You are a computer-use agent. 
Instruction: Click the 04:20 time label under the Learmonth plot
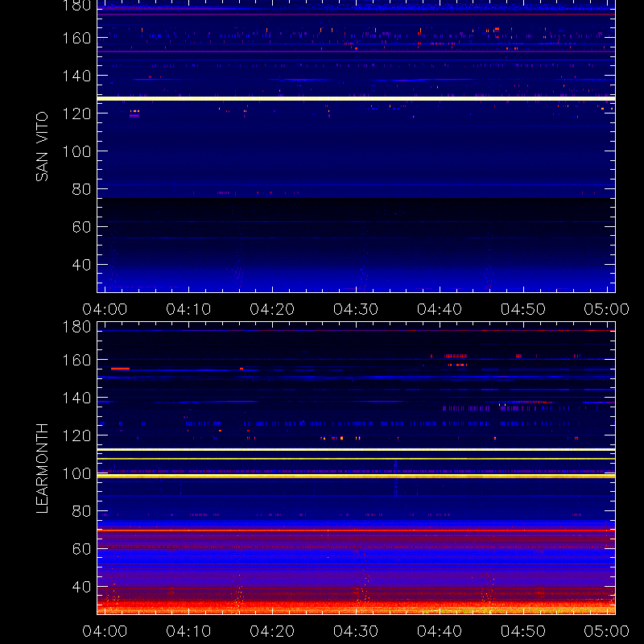(x=272, y=631)
